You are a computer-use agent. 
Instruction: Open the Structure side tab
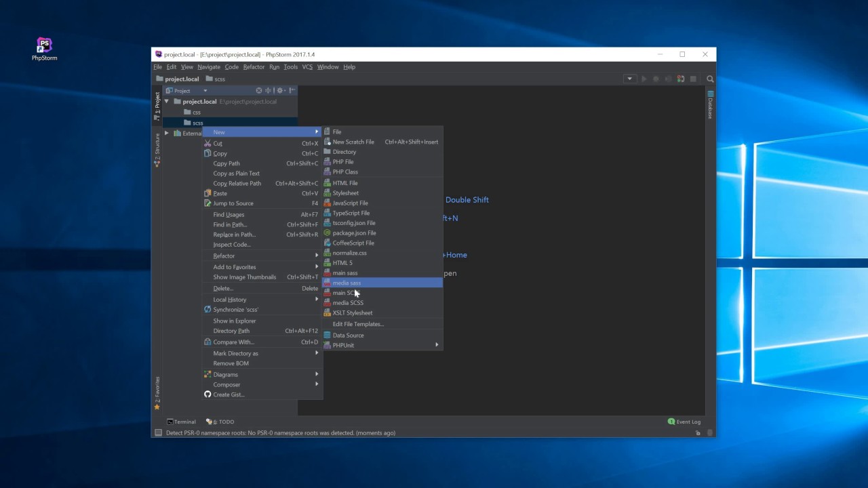(157, 150)
